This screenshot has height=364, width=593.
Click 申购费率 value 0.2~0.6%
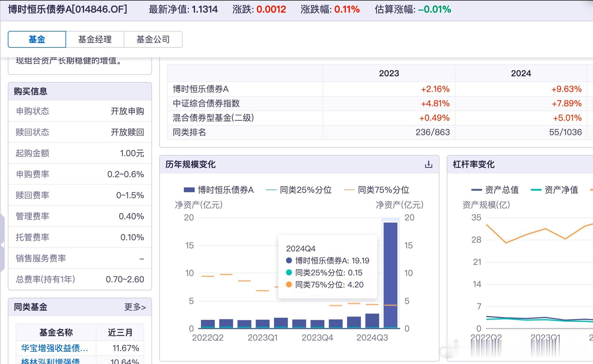[x=126, y=174]
